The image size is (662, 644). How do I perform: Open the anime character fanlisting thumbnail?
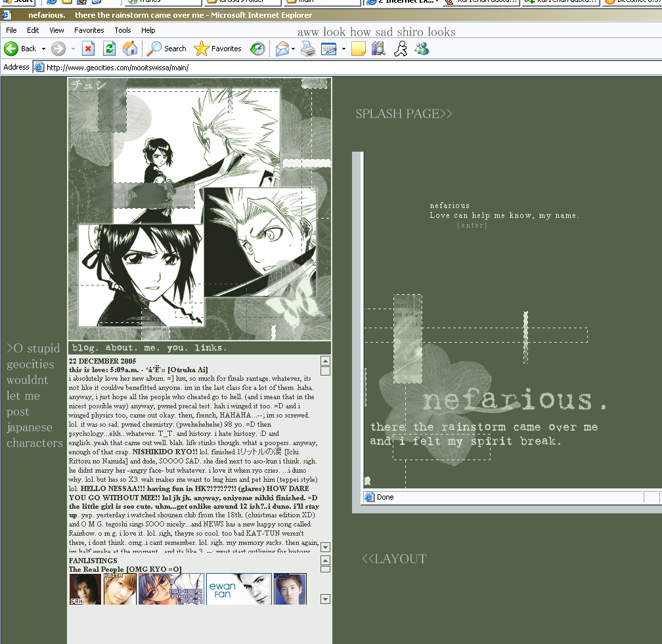[171, 589]
